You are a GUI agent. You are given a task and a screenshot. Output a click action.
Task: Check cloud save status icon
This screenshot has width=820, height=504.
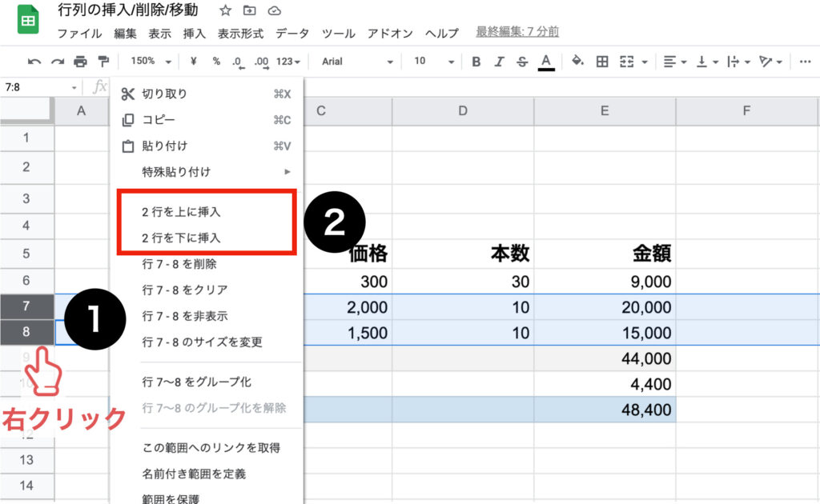pos(274,10)
